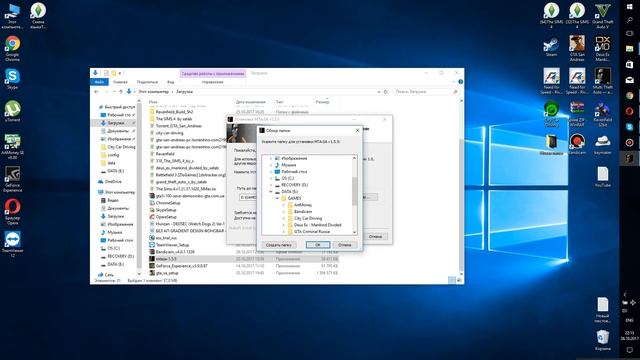Click the Explorer search box
The image size is (640, 360).
(426, 92)
